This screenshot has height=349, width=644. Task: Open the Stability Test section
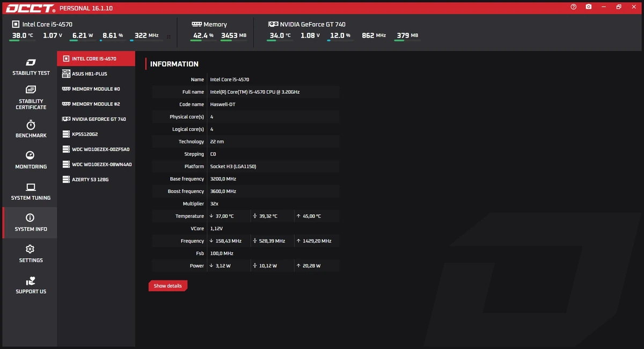click(x=31, y=67)
